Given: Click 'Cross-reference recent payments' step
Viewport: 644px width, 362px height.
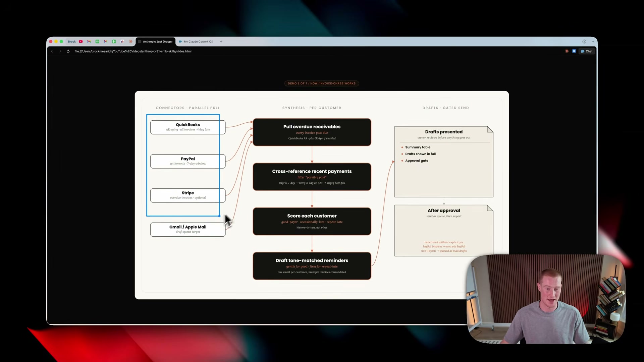Looking at the screenshot, I should click(x=312, y=177).
